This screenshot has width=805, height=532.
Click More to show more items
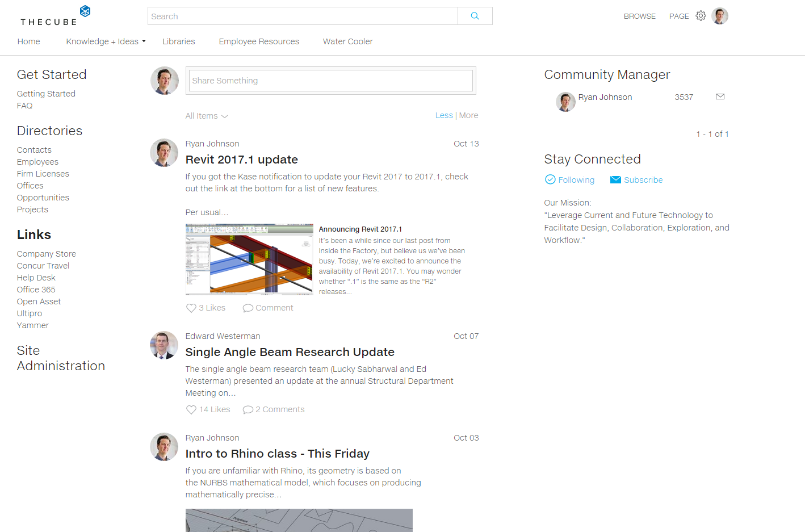click(x=468, y=115)
